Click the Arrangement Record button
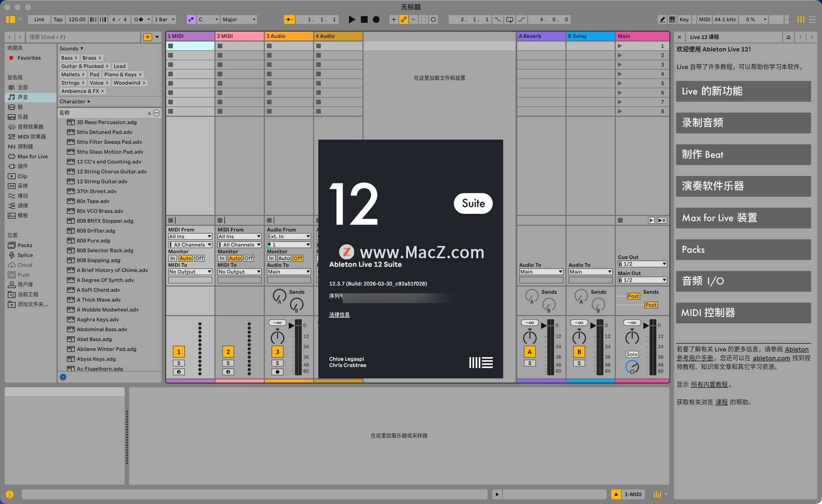This screenshot has height=504, width=822. click(x=376, y=19)
